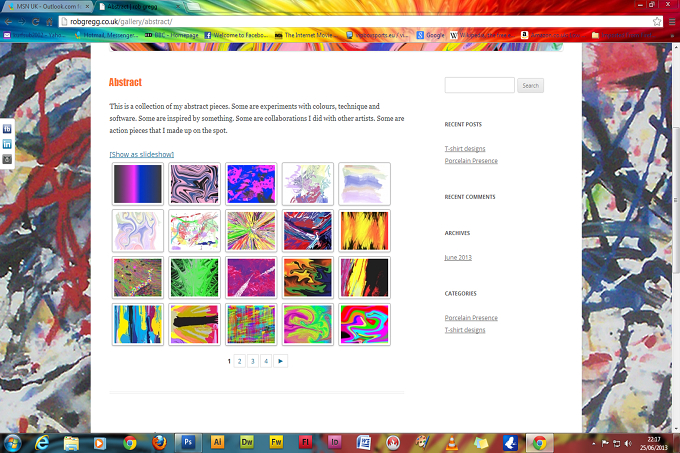
Task: Open T-shirt designs under Recent Posts
Action: coord(465,149)
